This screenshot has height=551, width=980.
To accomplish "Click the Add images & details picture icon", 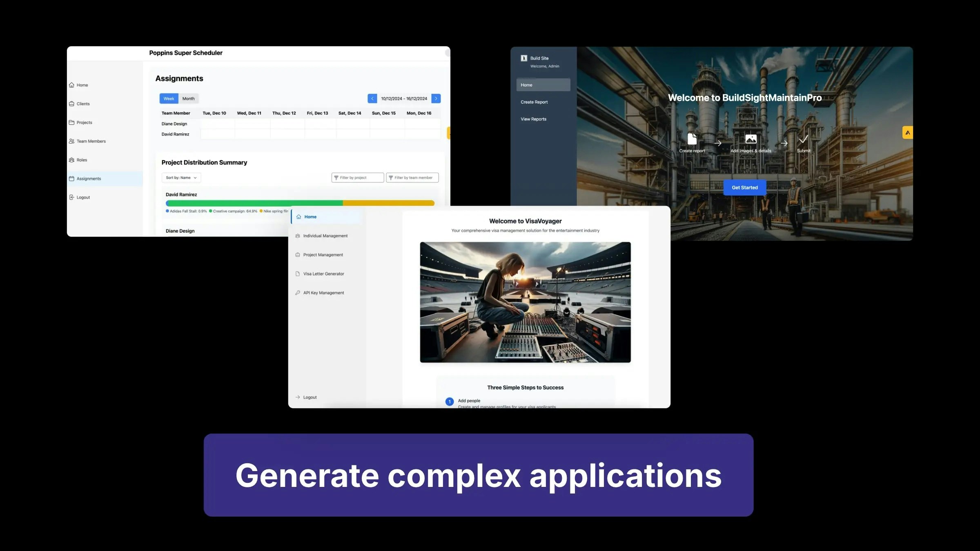I will tap(751, 139).
